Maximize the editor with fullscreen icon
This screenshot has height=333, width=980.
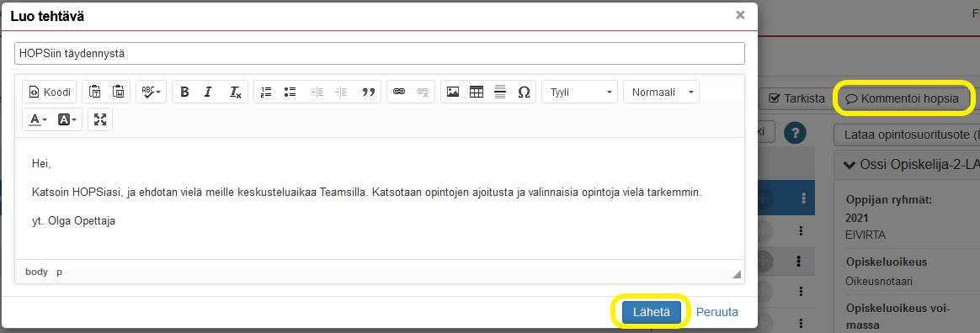point(100,119)
